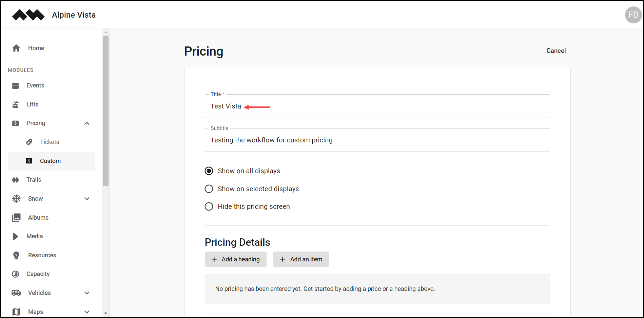This screenshot has width=644, height=318.
Task: Open the Resources module
Action: (52, 255)
